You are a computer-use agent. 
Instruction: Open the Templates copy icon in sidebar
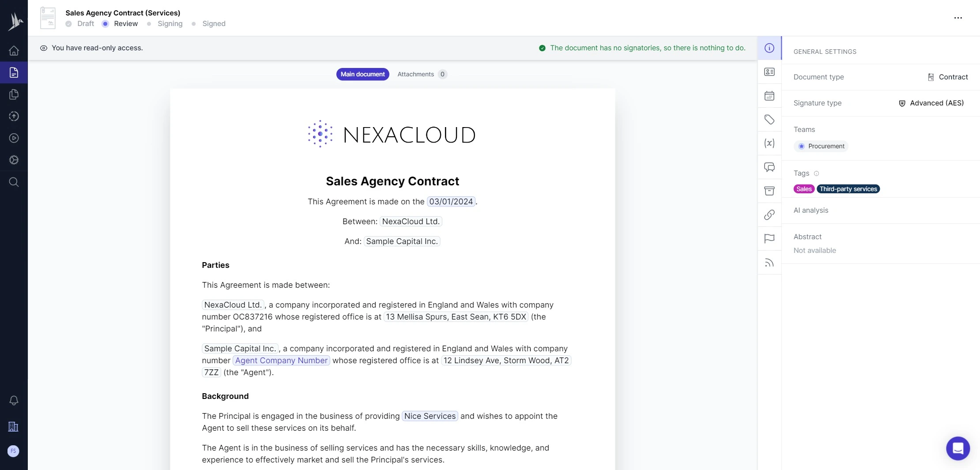click(14, 94)
